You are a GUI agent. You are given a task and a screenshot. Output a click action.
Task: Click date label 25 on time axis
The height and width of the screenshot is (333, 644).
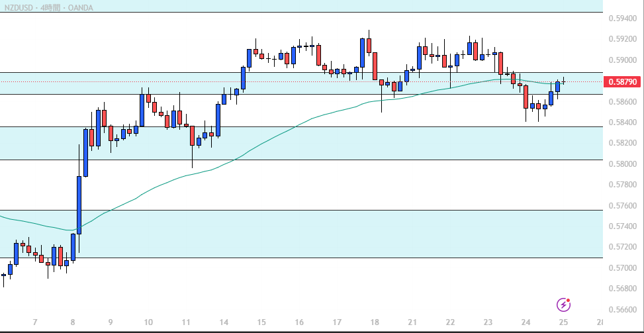(563, 322)
